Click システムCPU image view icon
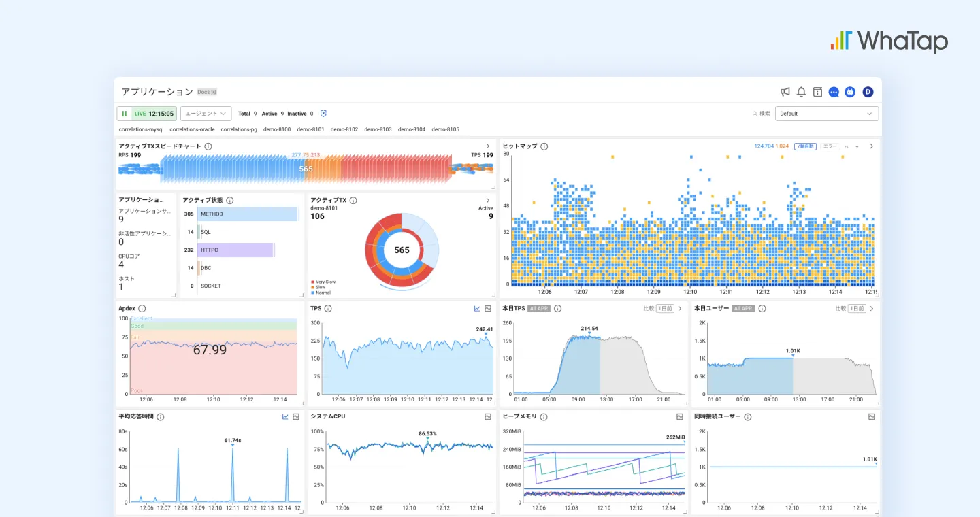 488,417
